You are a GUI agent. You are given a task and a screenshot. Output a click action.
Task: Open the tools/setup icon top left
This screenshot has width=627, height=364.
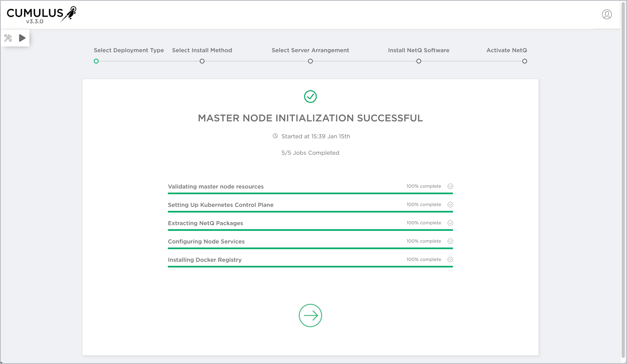(8, 38)
